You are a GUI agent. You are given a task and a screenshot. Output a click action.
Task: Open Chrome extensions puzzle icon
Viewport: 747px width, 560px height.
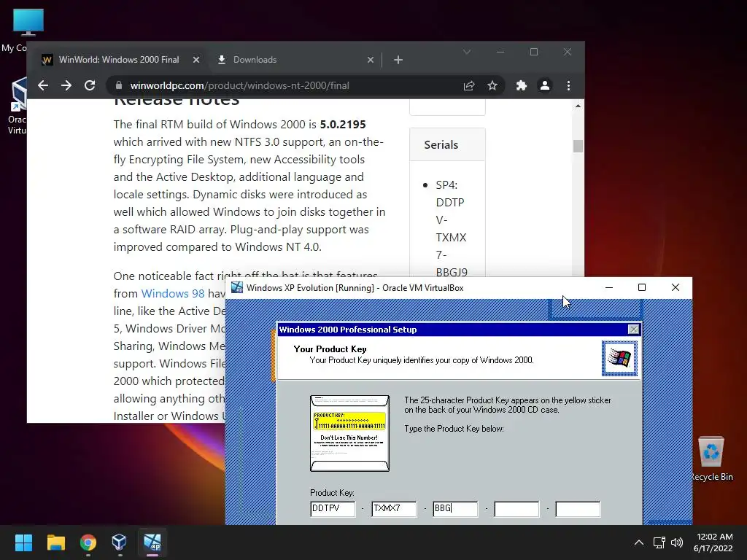click(521, 86)
